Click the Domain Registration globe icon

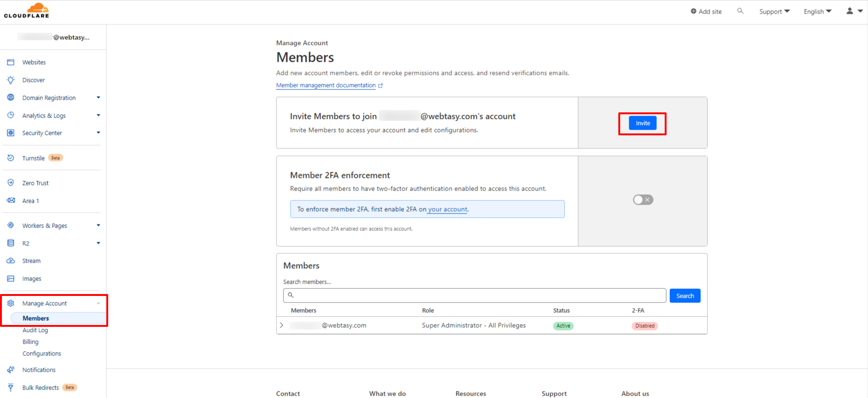tap(11, 97)
